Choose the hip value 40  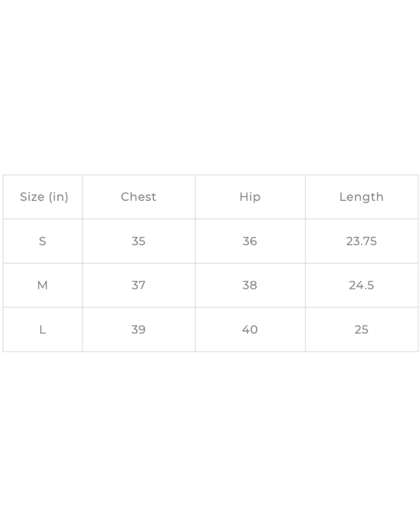(250, 330)
